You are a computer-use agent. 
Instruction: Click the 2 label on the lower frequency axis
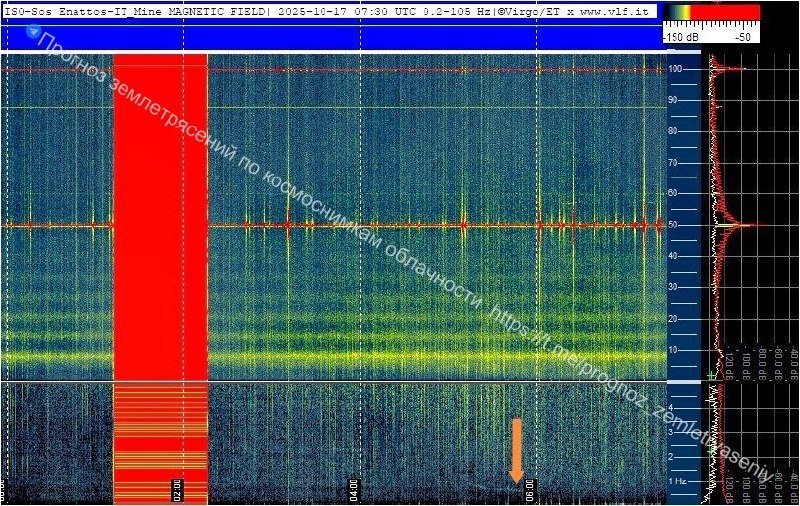pyautogui.click(x=671, y=457)
